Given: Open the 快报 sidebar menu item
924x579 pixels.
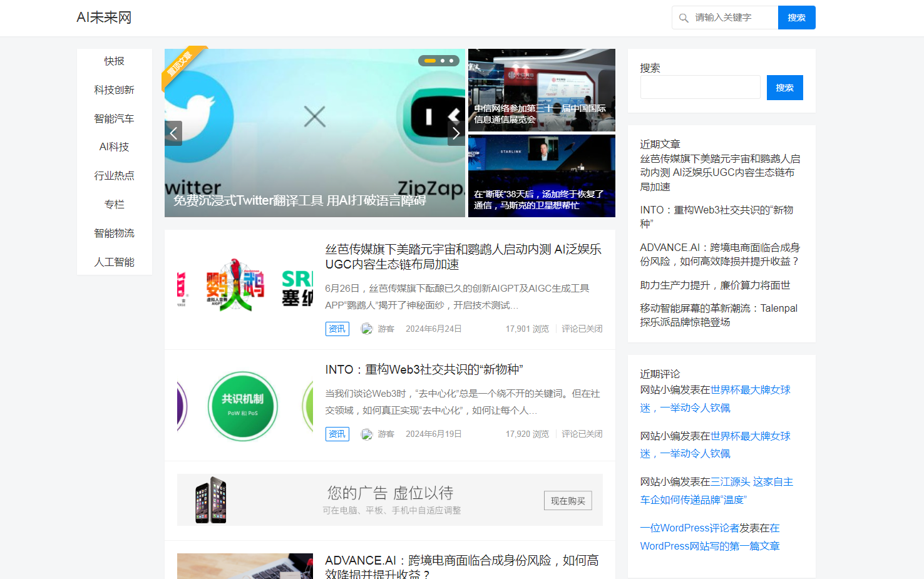Looking at the screenshot, I should (x=115, y=61).
